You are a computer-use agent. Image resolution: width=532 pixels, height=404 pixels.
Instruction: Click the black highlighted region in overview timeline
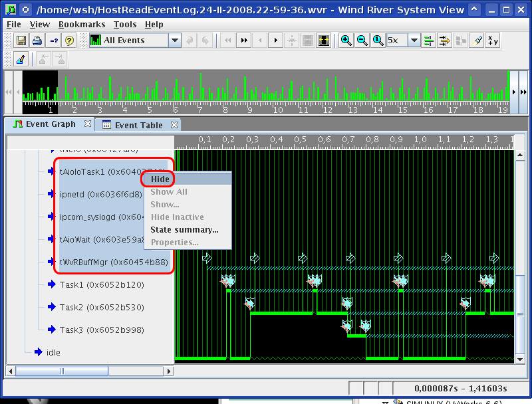point(40,92)
